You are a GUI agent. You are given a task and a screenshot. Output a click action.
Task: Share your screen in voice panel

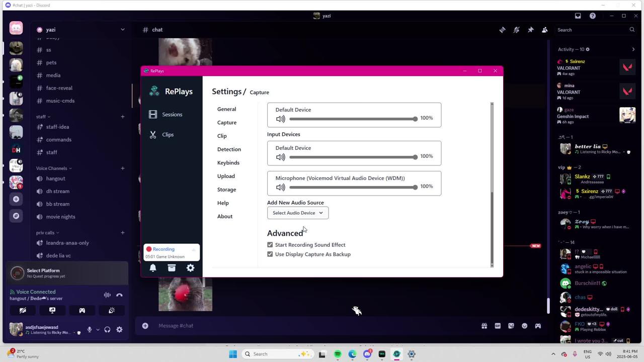pos(52,311)
